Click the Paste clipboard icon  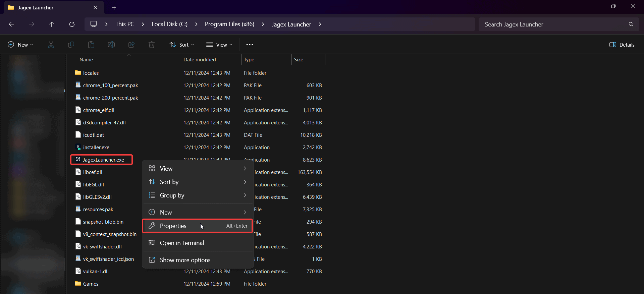[91, 45]
